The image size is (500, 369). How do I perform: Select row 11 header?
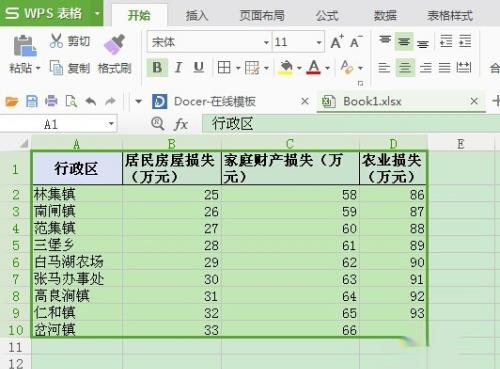(x=15, y=347)
